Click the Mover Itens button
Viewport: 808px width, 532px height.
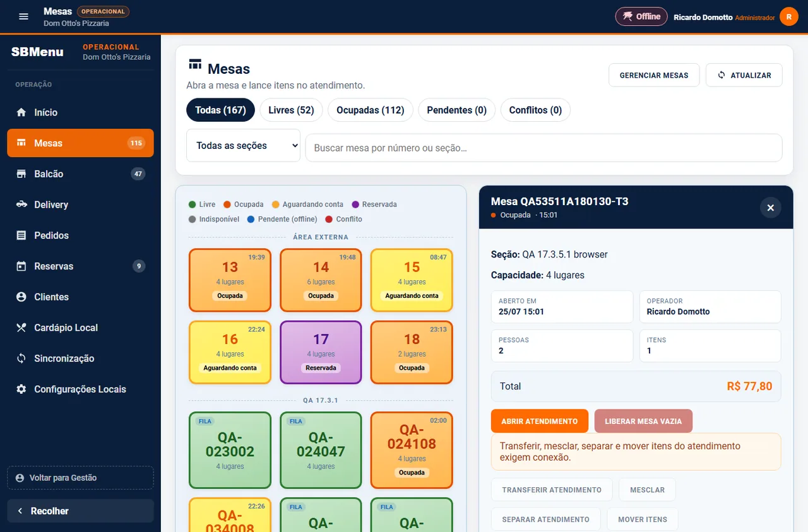643,519
